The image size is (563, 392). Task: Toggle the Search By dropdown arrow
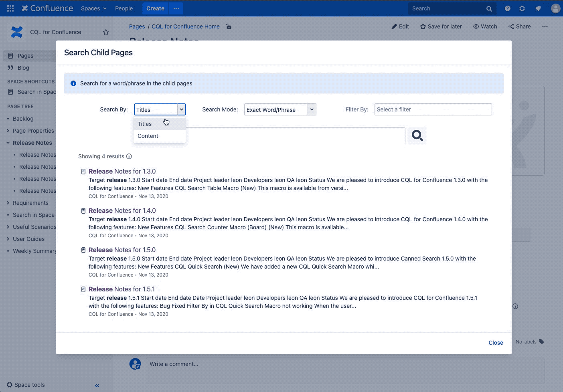181,109
